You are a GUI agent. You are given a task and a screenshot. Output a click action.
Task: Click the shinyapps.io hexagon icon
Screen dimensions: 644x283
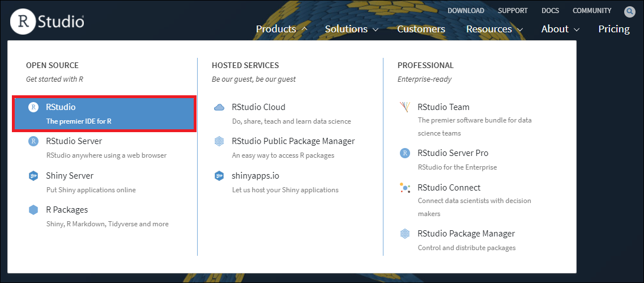pyautogui.click(x=219, y=176)
